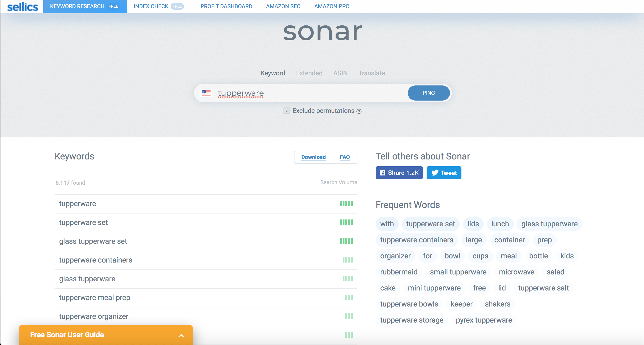Click the 'pyrex tupperware' frequent word tag
This screenshot has height=345, width=644.
click(x=484, y=320)
